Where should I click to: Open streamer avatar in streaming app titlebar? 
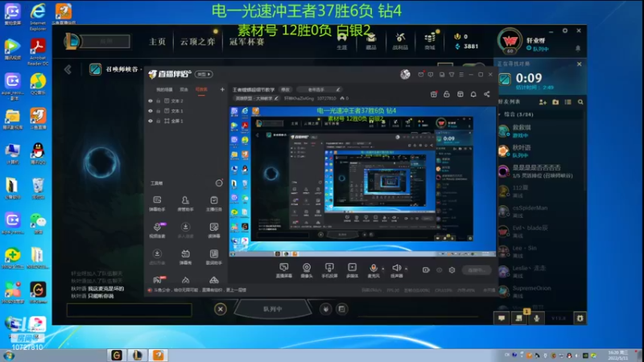coord(405,74)
